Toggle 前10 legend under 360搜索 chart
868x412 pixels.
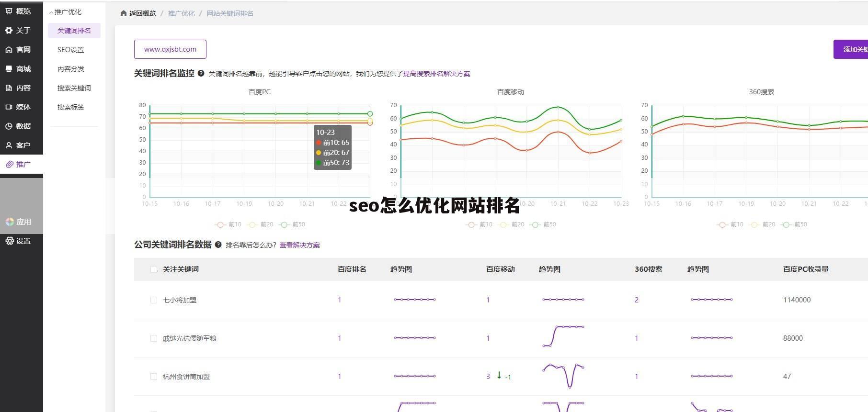click(x=730, y=224)
